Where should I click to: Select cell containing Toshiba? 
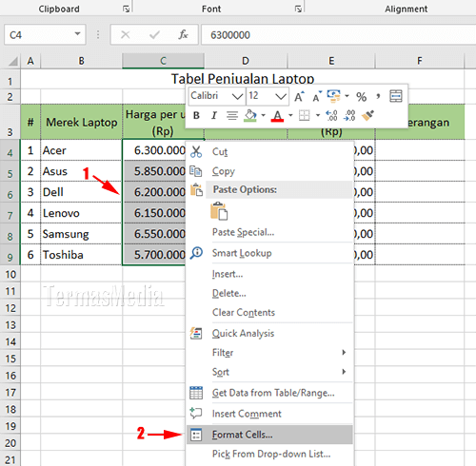click(81, 255)
